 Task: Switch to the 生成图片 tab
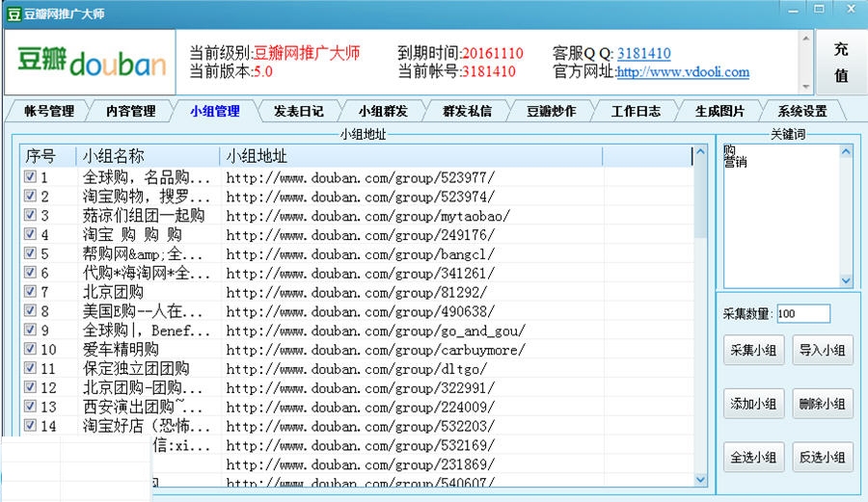[x=719, y=111]
